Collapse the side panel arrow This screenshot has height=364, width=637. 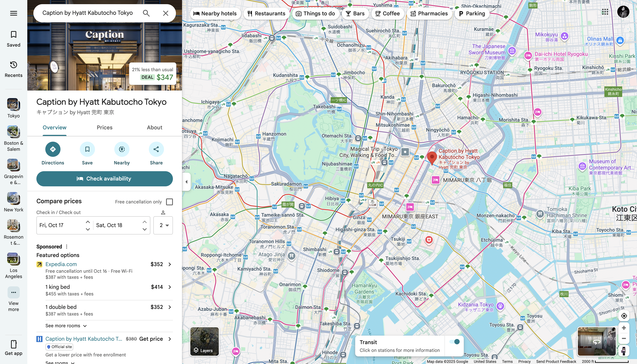point(186,182)
